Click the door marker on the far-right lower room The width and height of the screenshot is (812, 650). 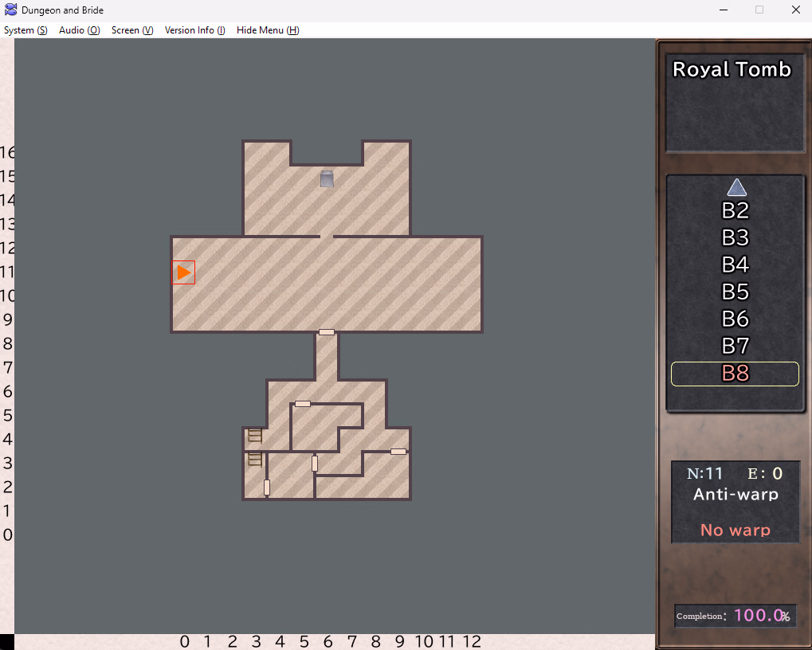click(x=398, y=452)
